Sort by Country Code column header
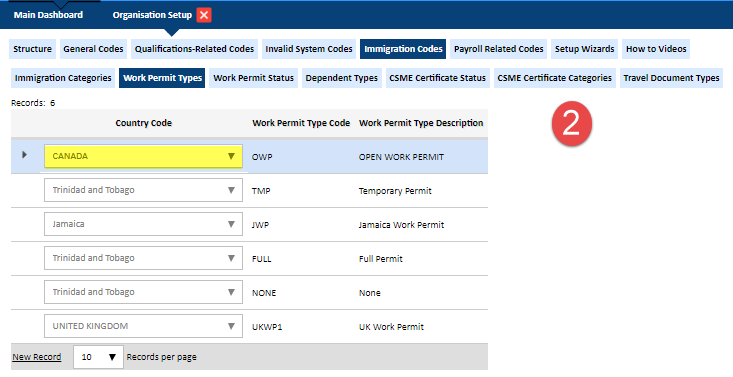Viewport: 733px width, 377px height. pos(144,123)
